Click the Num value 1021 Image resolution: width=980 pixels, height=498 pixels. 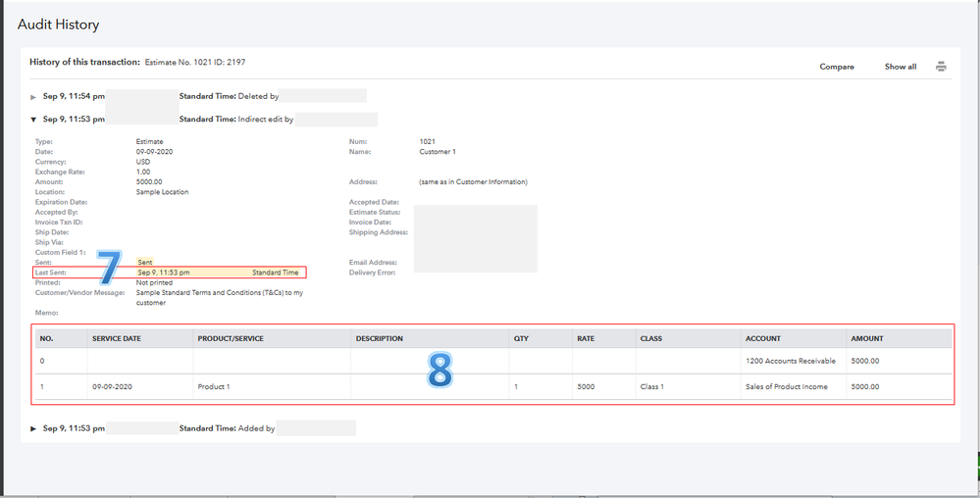[428, 142]
